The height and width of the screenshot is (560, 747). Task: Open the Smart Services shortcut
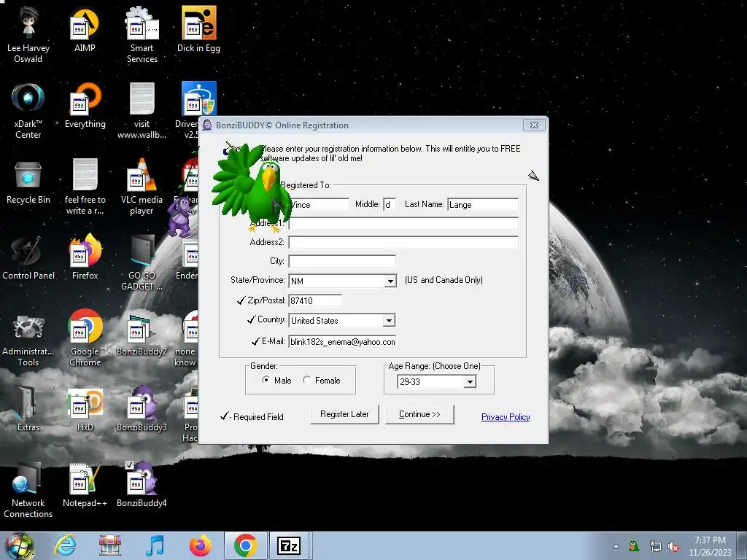[x=142, y=35]
